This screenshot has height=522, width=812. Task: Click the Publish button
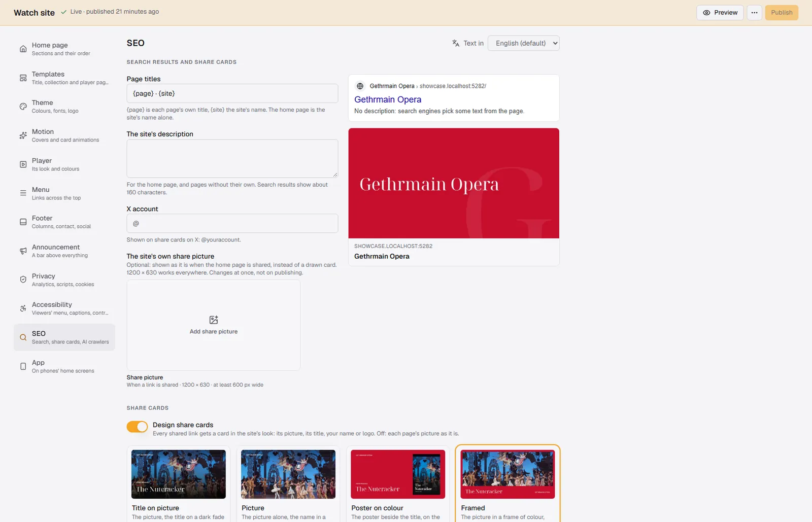[x=782, y=13]
